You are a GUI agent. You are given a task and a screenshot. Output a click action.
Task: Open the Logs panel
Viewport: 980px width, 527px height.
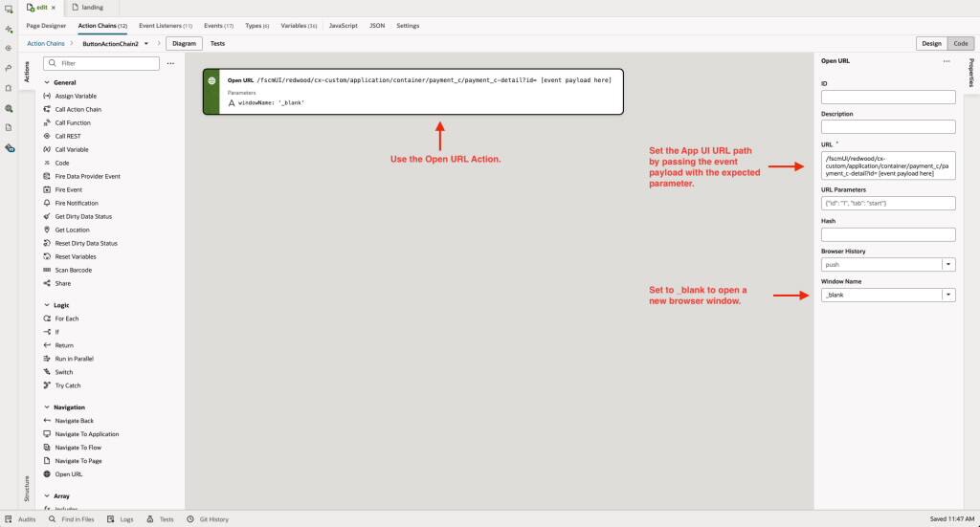[121, 519]
